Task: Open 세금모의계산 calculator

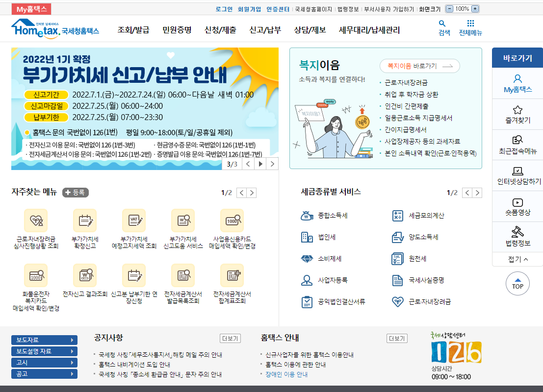Action: [418, 216]
